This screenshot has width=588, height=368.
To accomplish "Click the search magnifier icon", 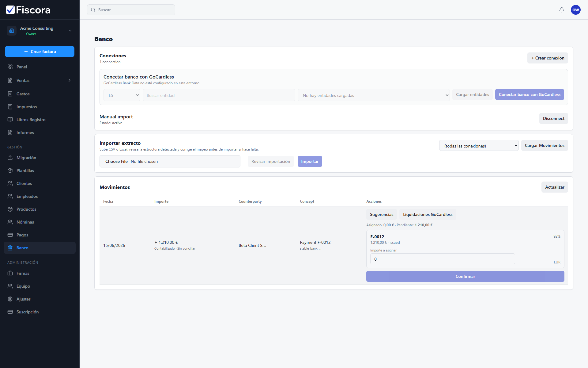I will pos(93,10).
